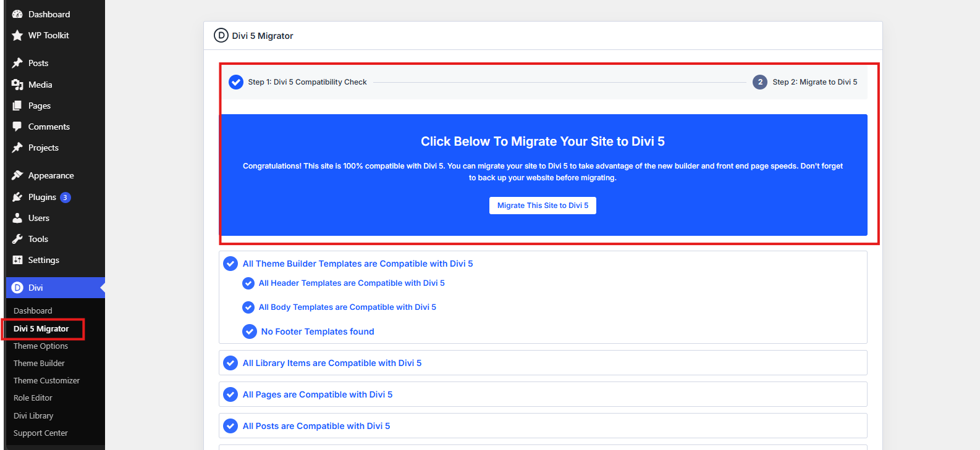Open Role Editor submenu link
Image resolution: width=980 pixels, height=450 pixels.
(x=33, y=398)
